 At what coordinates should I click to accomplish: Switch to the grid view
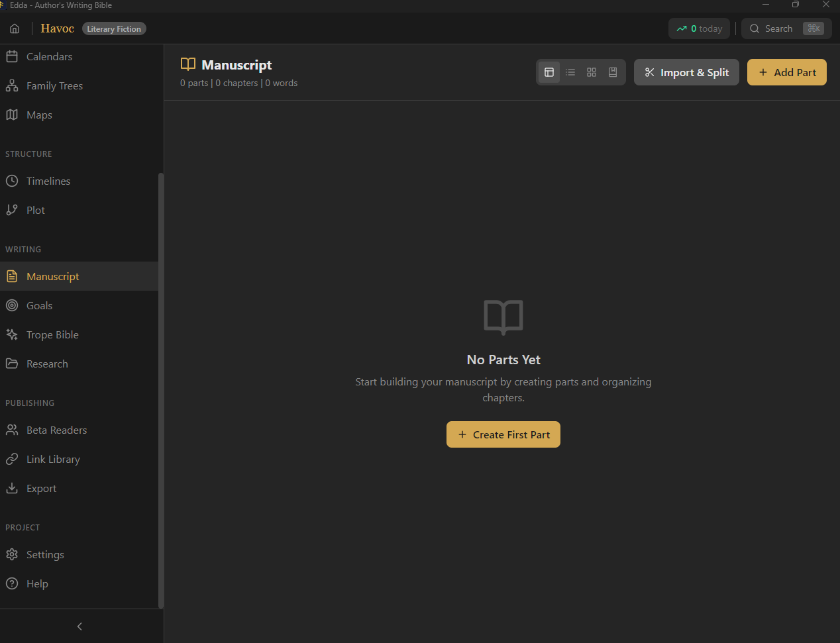coord(592,72)
